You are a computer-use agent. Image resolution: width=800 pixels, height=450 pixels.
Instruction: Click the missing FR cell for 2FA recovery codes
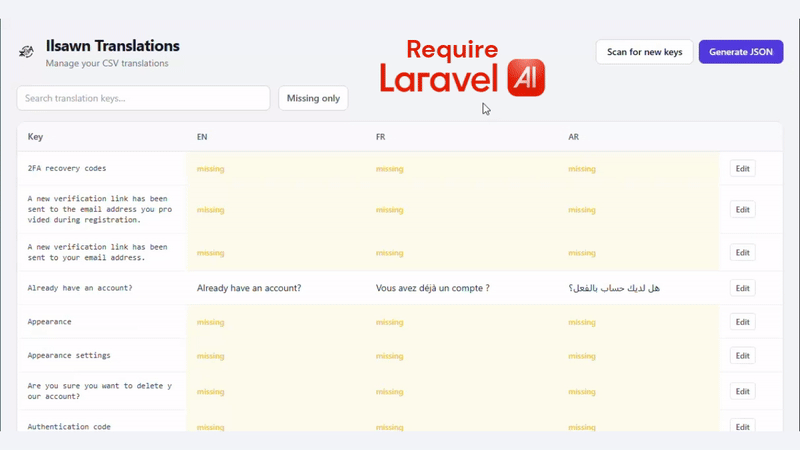click(x=389, y=169)
